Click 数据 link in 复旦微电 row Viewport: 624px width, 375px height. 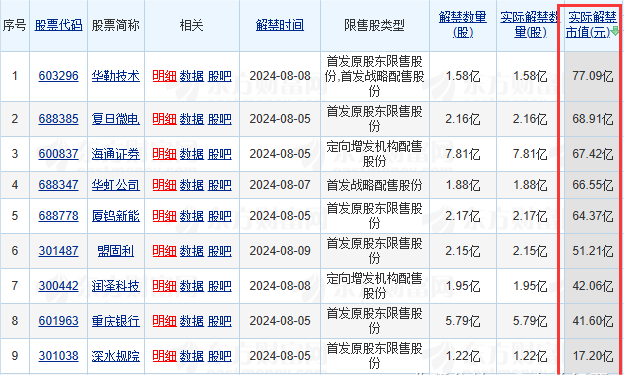tap(192, 119)
